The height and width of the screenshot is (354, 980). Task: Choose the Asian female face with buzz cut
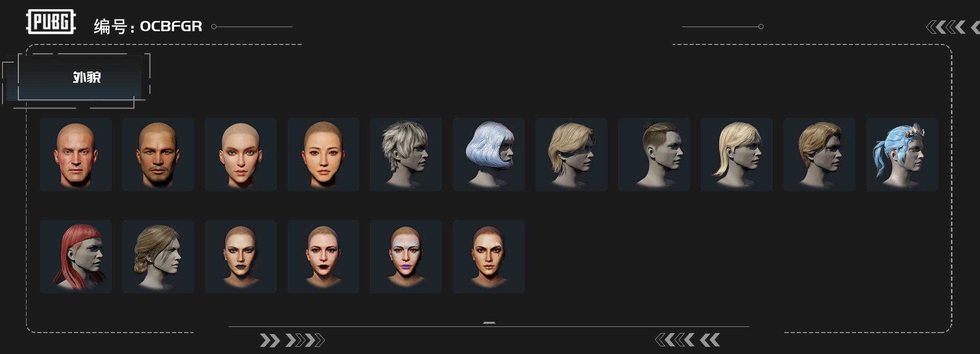point(324,154)
